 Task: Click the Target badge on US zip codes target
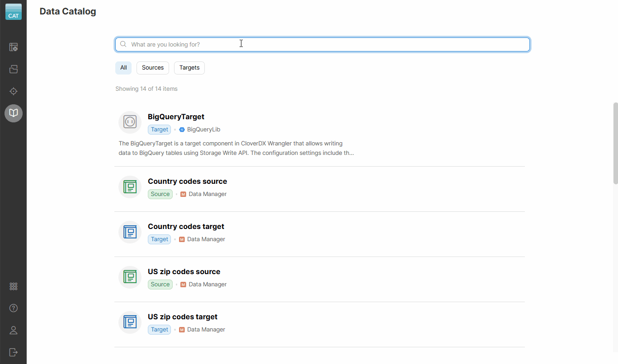pos(159,329)
